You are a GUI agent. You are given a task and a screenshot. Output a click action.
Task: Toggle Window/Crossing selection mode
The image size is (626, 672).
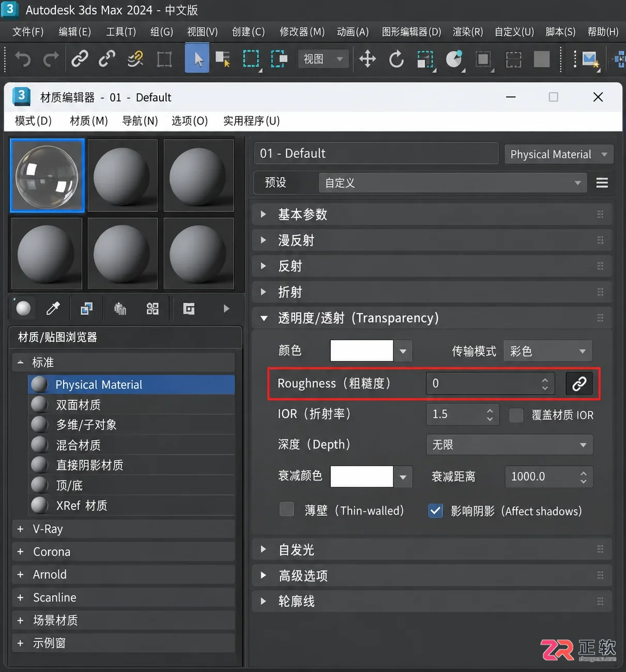[x=279, y=59]
